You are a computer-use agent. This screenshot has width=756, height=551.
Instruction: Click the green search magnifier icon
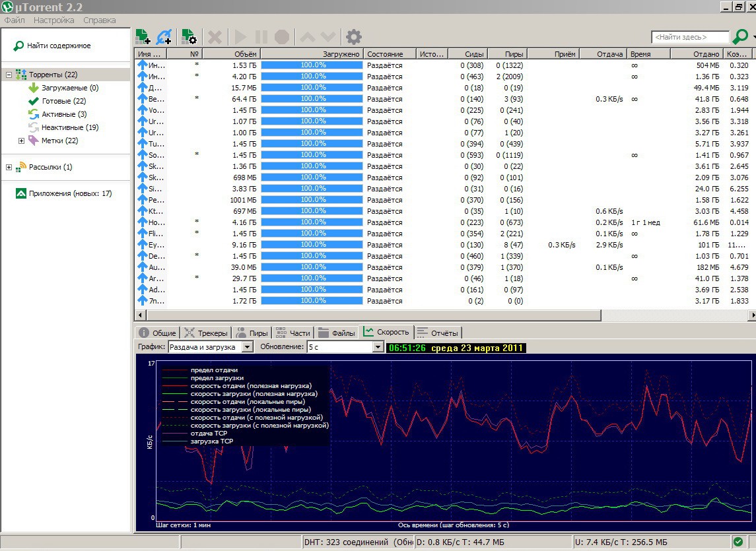740,37
